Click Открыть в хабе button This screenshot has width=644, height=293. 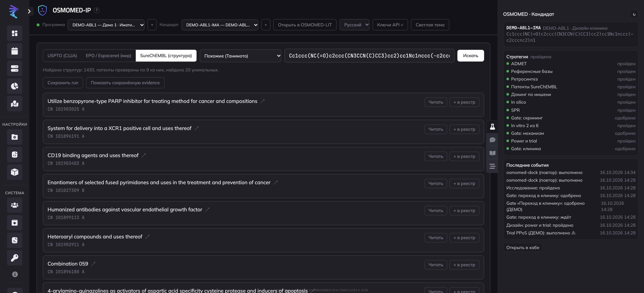point(523,247)
